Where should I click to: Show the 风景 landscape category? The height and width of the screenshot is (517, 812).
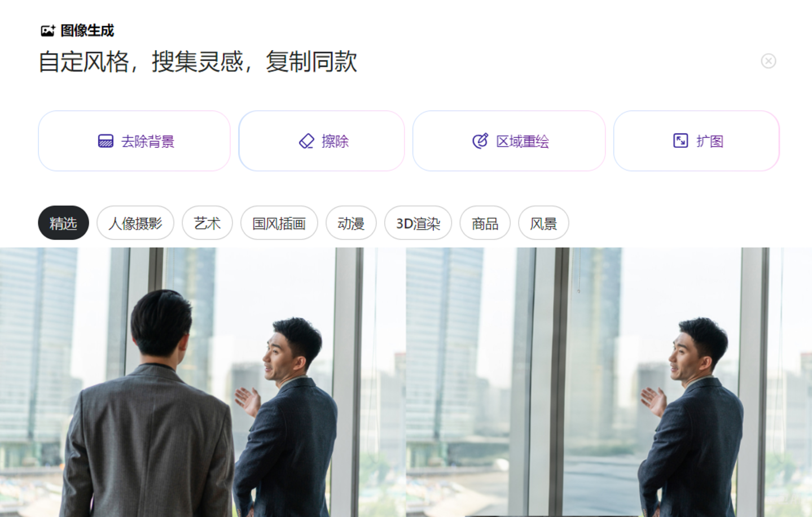(x=543, y=223)
